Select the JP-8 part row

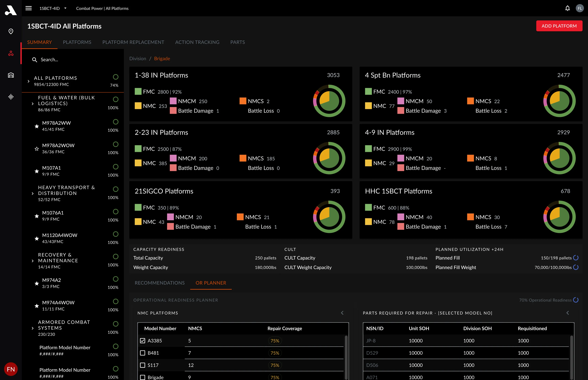click(466, 341)
